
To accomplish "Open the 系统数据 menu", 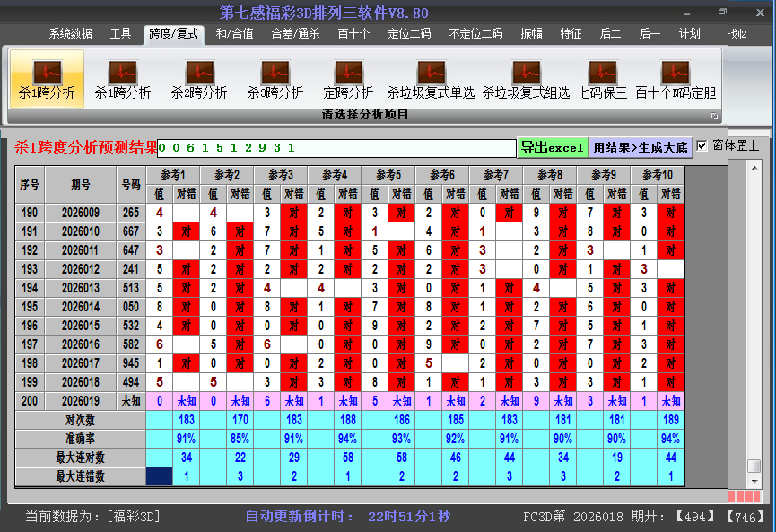I will point(71,34).
